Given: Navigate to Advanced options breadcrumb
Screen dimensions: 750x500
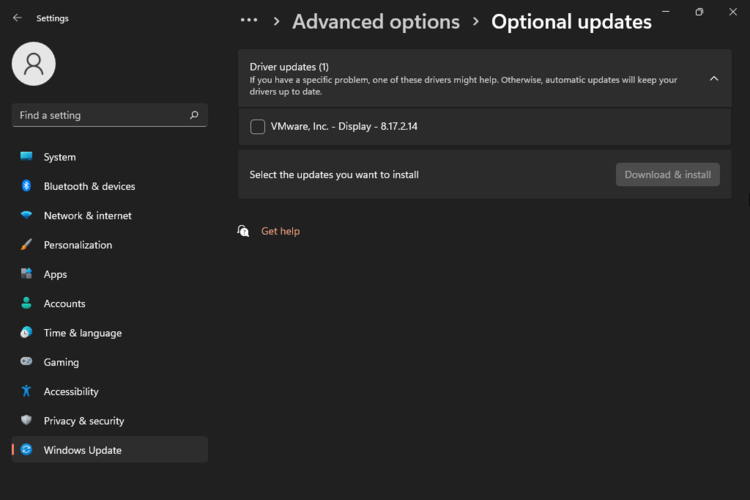Looking at the screenshot, I should 375,21.
